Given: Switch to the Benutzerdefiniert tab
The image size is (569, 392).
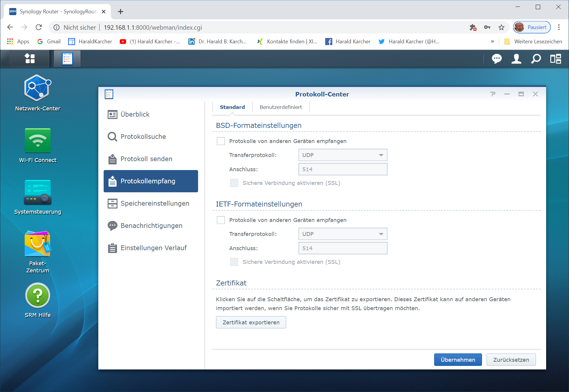Looking at the screenshot, I should click(x=281, y=107).
